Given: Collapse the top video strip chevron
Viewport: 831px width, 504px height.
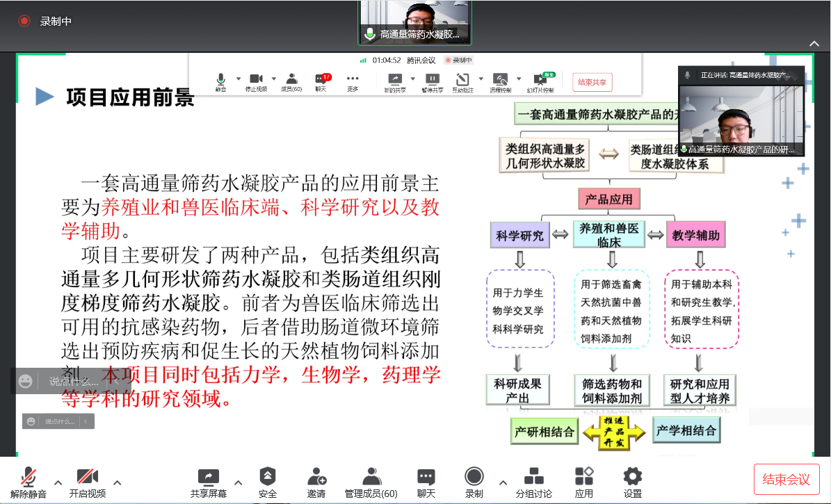Looking at the screenshot, I should (814, 44).
